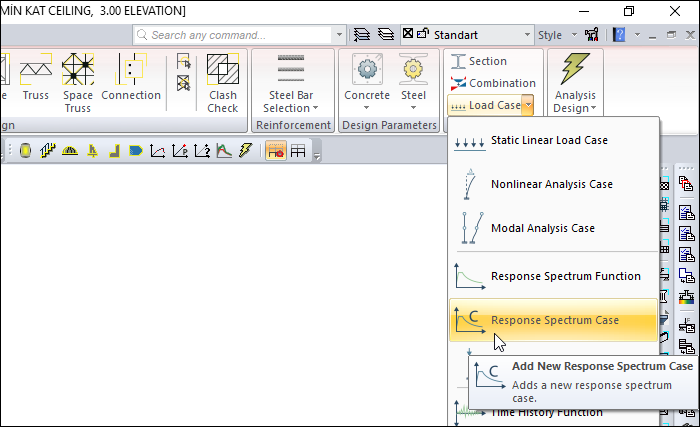Screen dimensions: 700x427
Task: Select Modal Analysis Case
Action: (x=543, y=229)
